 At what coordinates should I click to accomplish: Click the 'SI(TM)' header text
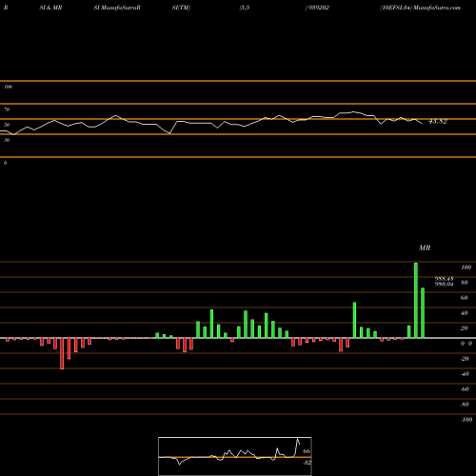click(x=181, y=8)
